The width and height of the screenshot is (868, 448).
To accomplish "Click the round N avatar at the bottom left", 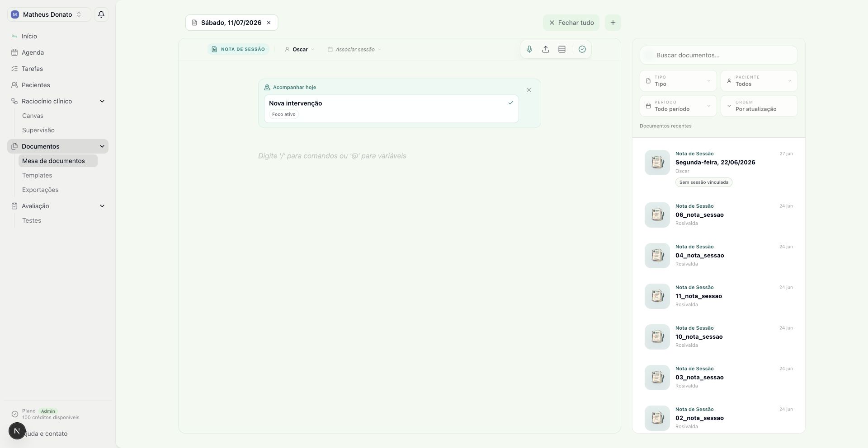I will [x=17, y=431].
